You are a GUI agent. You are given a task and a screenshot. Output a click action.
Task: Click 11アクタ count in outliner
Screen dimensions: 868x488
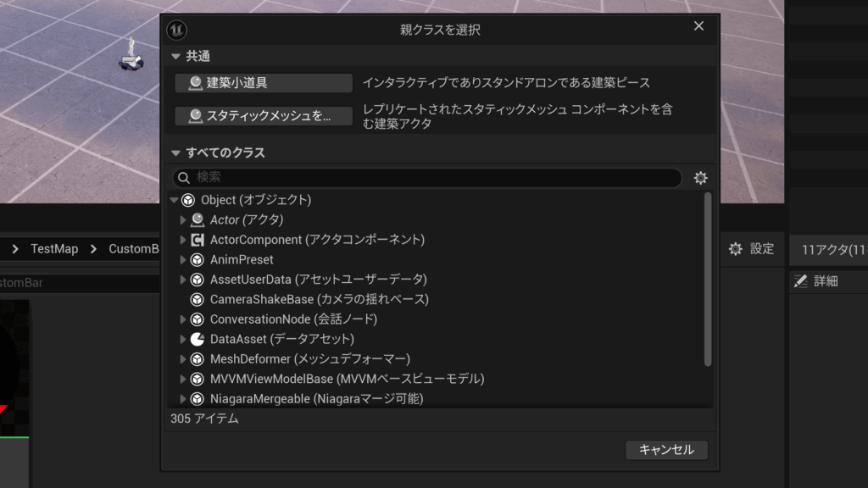pos(834,250)
